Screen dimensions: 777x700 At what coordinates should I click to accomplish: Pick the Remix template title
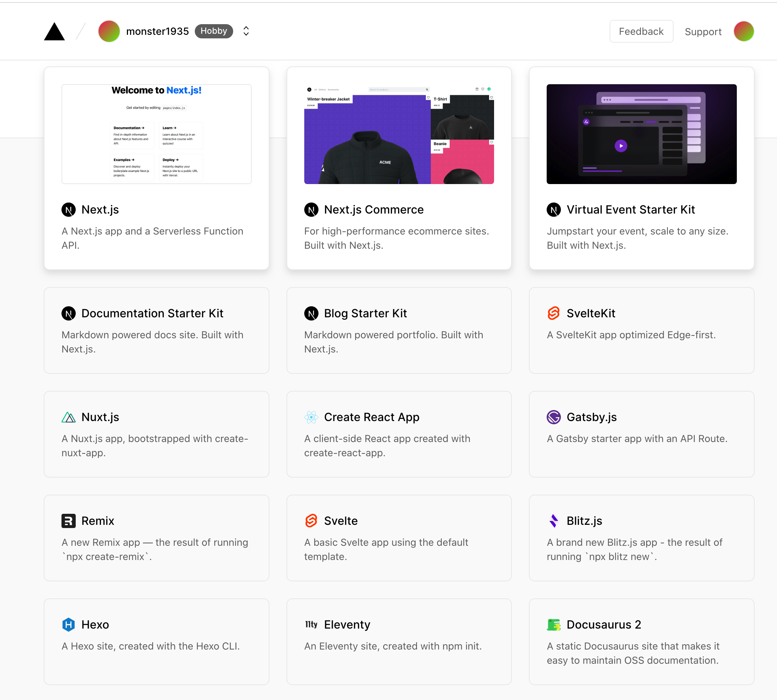click(x=98, y=521)
